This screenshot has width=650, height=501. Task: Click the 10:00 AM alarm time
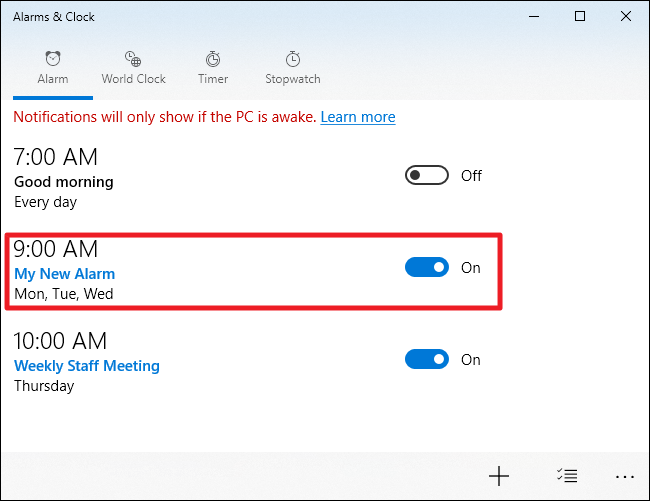coord(60,341)
